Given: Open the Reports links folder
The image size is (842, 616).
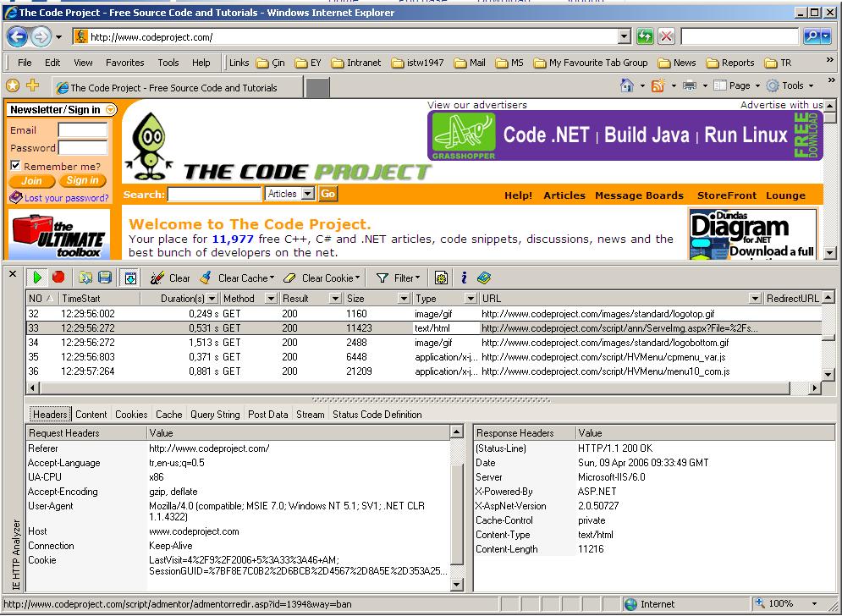Looking at the screenshot, I should click(730, 63).
